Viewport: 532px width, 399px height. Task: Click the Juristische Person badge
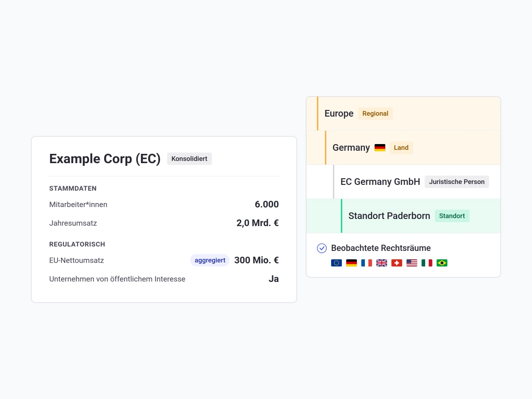tap(457, 182)
